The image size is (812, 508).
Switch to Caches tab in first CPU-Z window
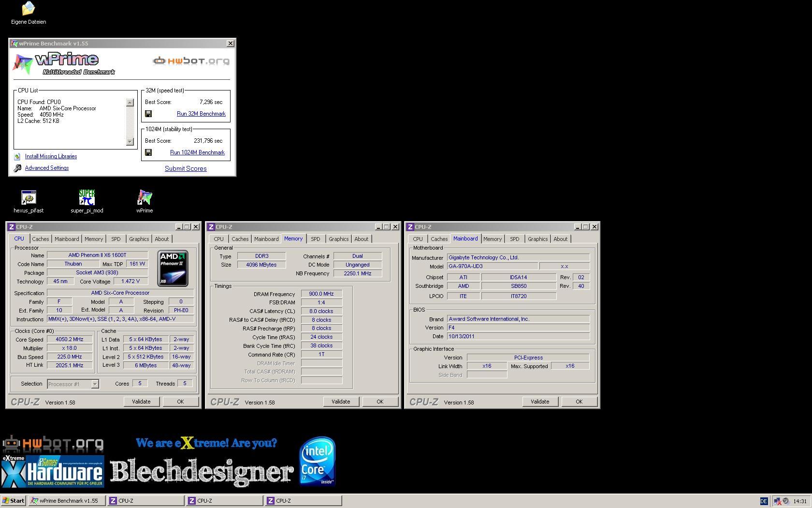41,239
